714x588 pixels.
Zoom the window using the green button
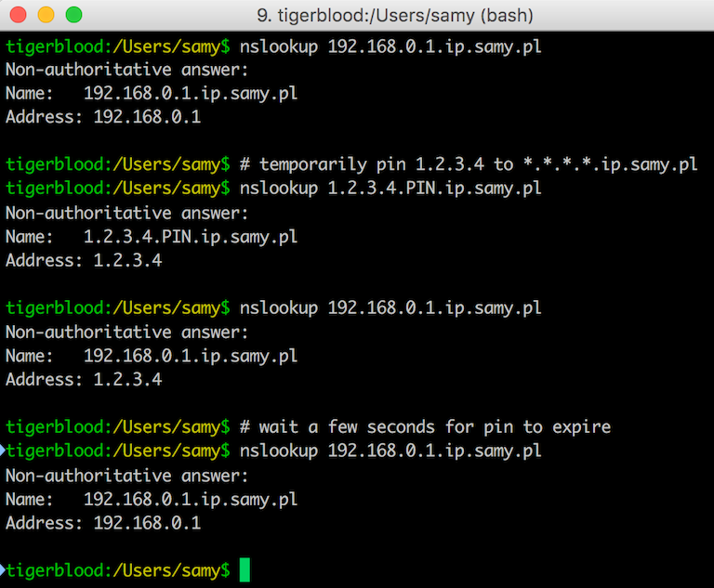click(x=73, y=15)
